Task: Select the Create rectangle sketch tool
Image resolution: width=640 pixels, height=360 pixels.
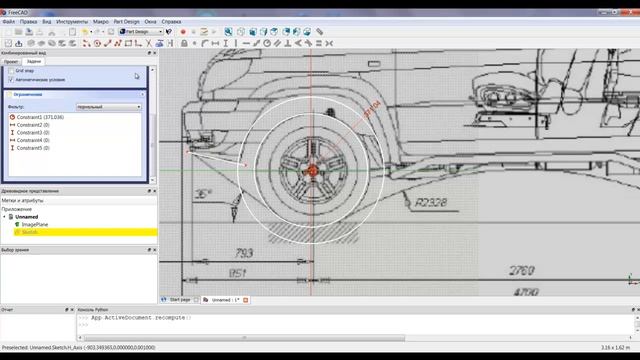Action: [128, 43]
